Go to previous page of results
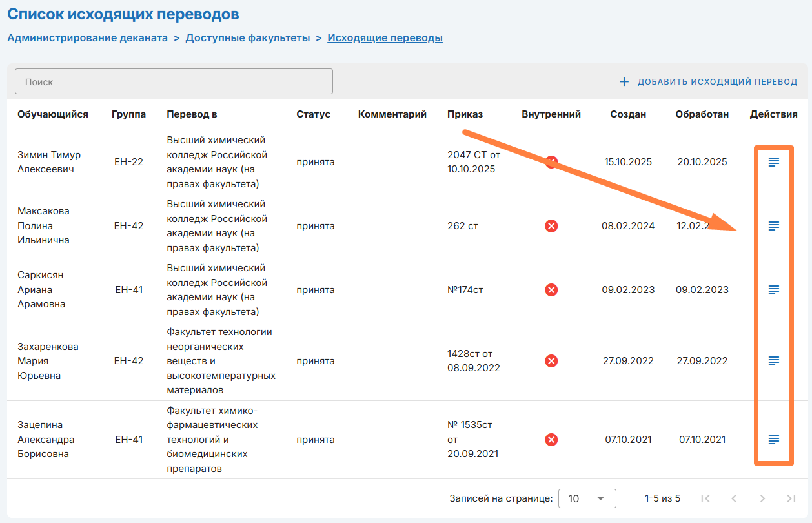812x523 pixels. coord(733,498)
